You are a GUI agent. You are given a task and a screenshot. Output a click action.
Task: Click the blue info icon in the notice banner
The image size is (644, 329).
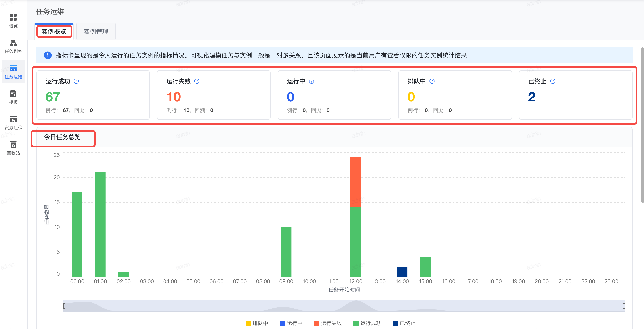[48, 55]
